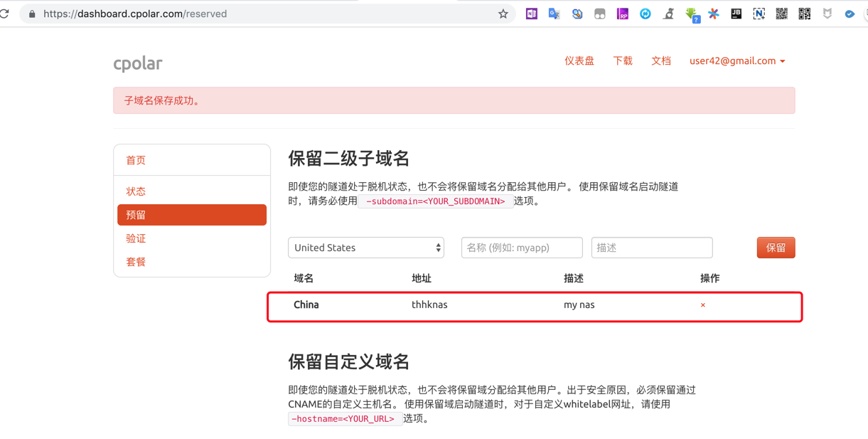Bookmark this page with star icon
868x439 pixels.
pos(503,14)
